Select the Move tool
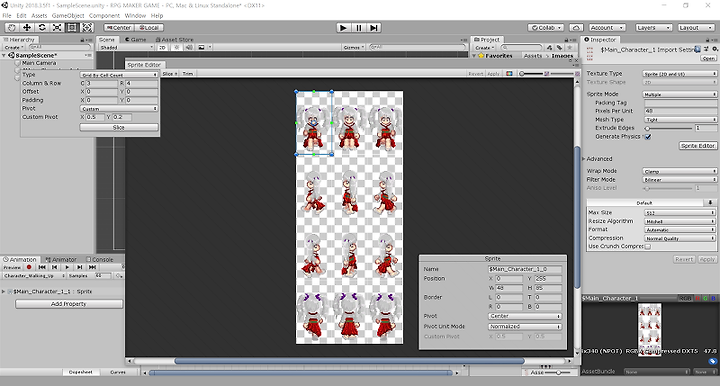Image resolution: width=720 pixels, height=386 pixels. click(x=27, y=28)
